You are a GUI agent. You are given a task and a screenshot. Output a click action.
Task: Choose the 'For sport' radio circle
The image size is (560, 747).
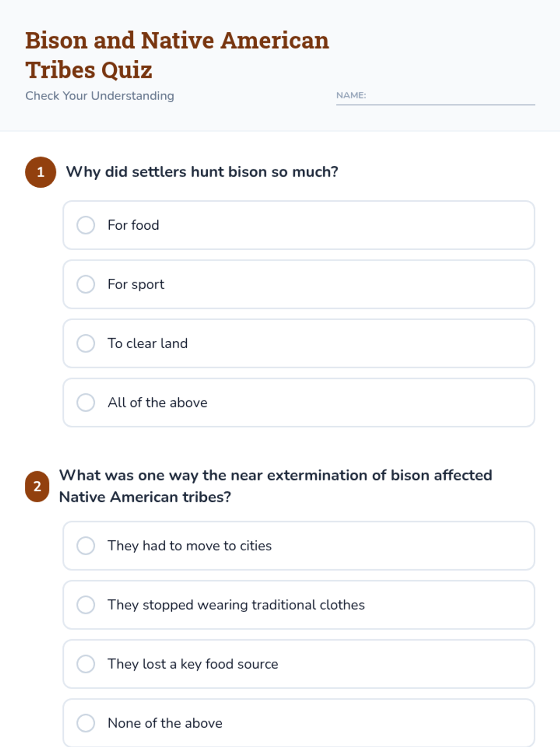tap(86, 284)
